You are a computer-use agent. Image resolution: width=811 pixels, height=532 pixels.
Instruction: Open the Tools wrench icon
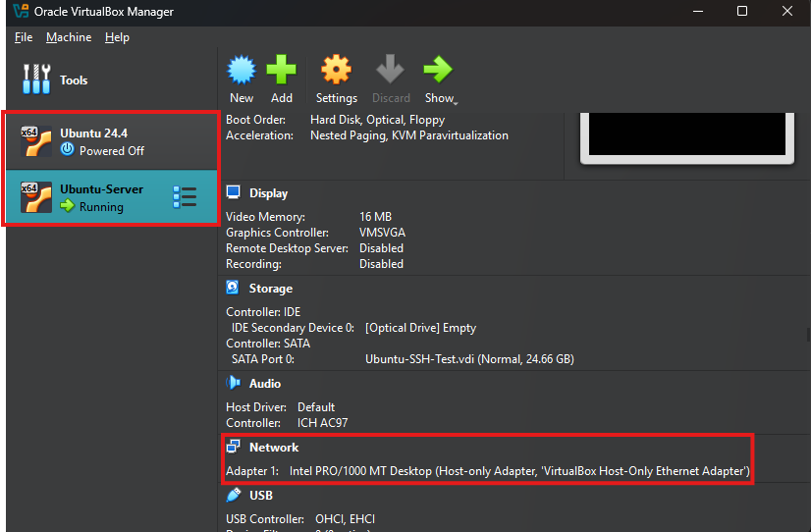pyautogui.click(x=36, y=80)
